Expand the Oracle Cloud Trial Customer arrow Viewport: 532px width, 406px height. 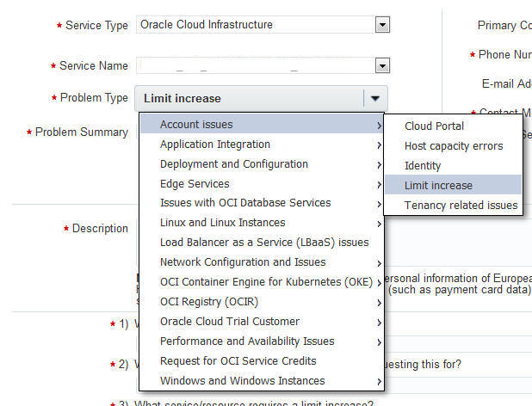click(x=380, y=323)
